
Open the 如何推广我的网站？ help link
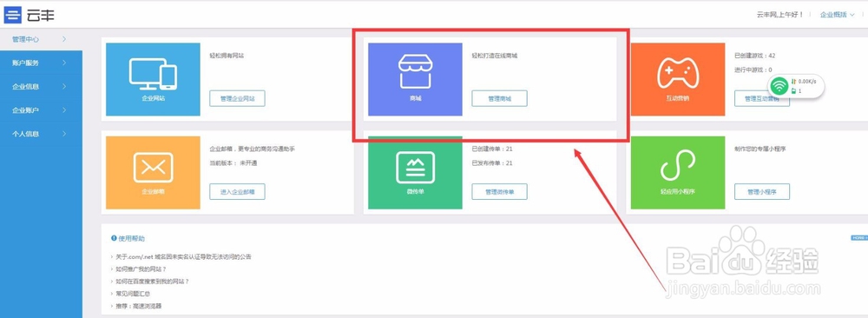(x=141, y=269)
